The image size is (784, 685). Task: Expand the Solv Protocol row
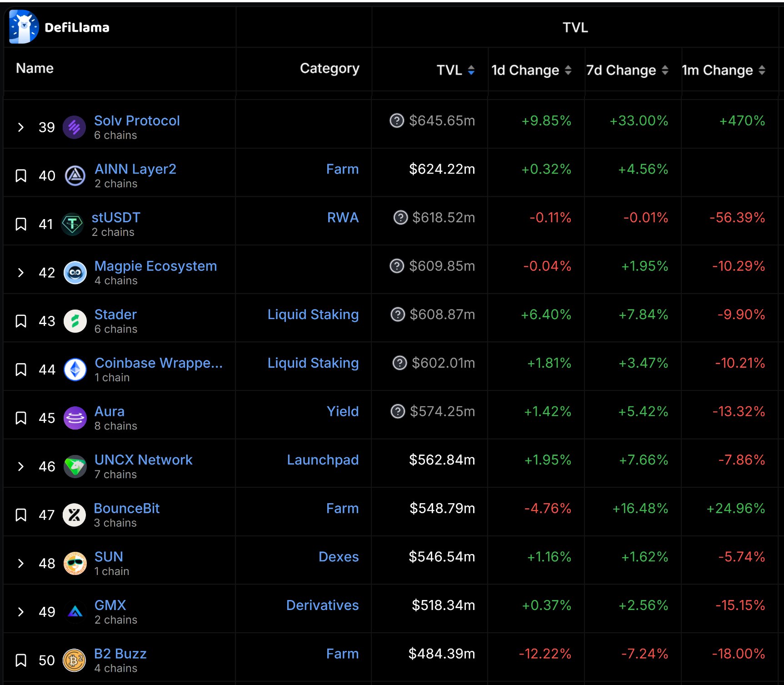click(21, 127)
